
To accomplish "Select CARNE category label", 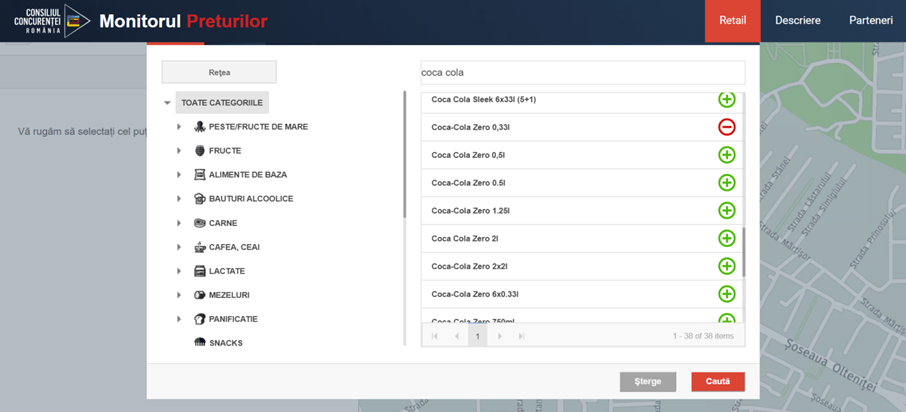I will click(223, 223).
